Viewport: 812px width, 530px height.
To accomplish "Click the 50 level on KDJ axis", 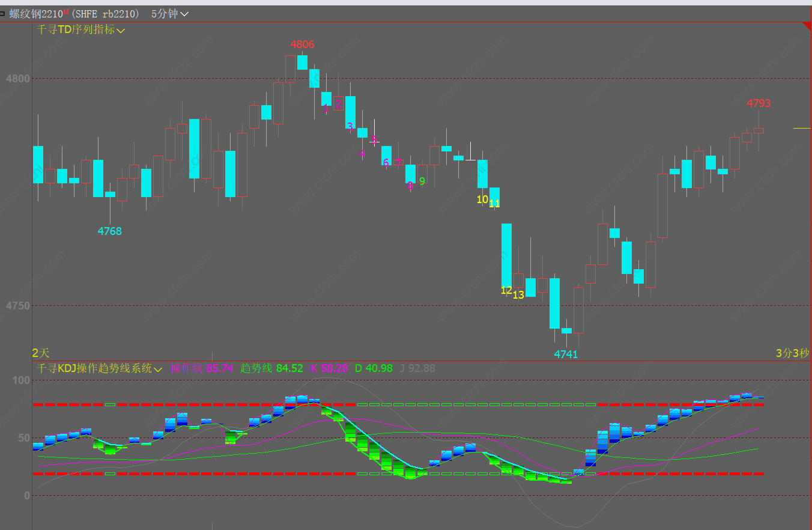I will click(x=24, y=438).
